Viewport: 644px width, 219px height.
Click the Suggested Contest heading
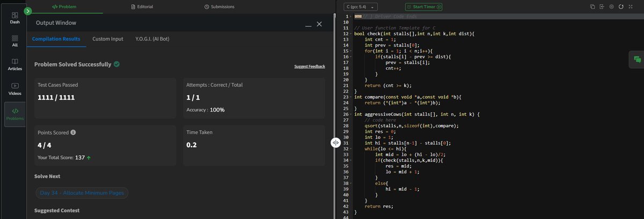coord(57,210)
